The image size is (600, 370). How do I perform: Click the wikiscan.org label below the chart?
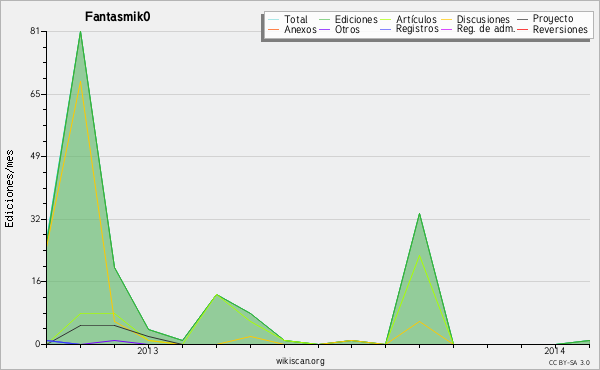[x=300, y=361]
